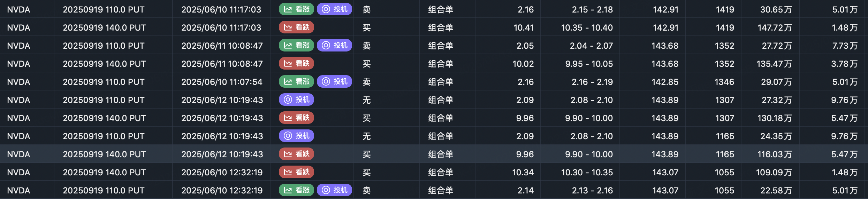This screenshot has height=199, width=868.
Task: Click the 看涨 tag in the 27.72万 row
Action: (x=296, y=46)
